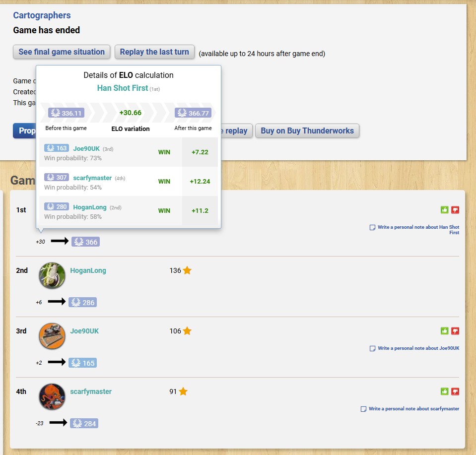Click the 165 ELO badge under Joe90UK
This screenshot has height=455, width=476.
[82, 363]
